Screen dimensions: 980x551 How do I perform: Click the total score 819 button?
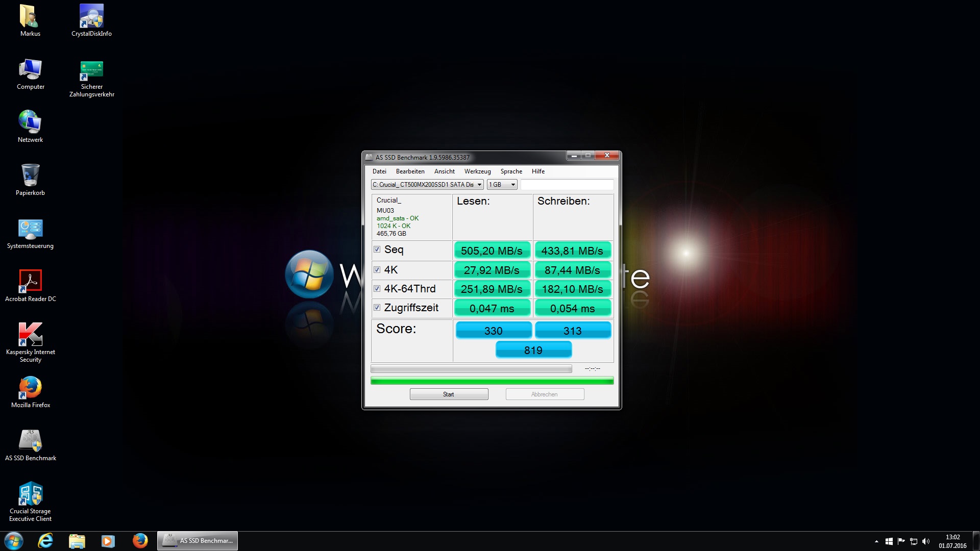(x=533, y=350)
